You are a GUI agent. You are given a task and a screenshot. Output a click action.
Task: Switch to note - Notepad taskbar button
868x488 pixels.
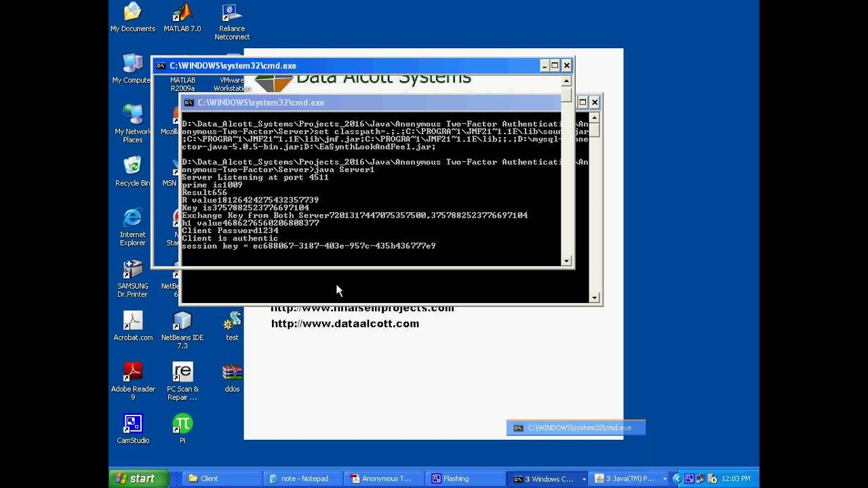(x=303, y=479)
